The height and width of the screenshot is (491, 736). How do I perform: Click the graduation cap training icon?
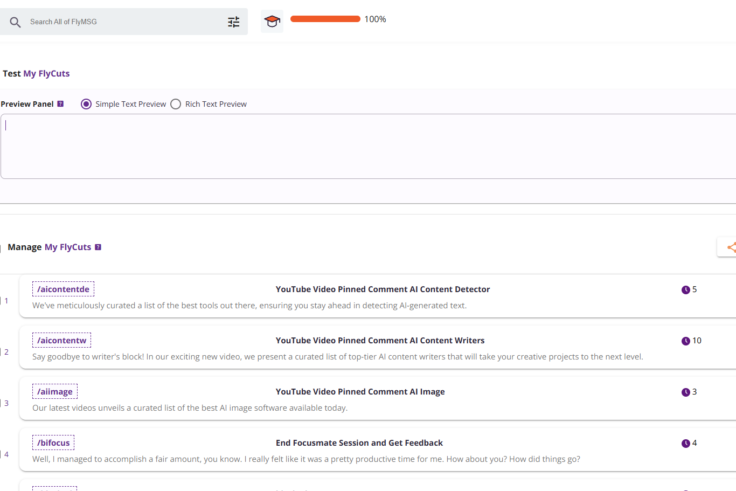click(x=272, y=21)
